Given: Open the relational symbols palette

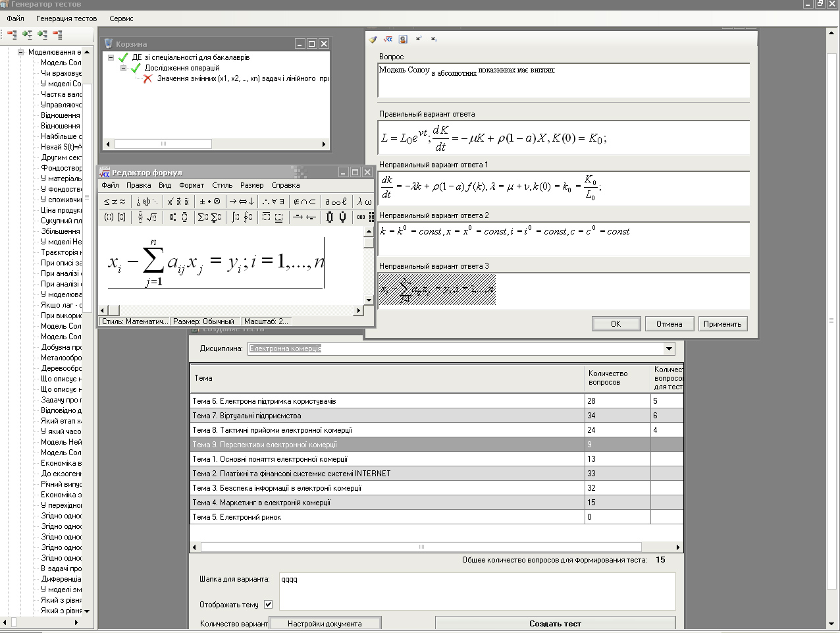Looking at the screenshot, I should coord(115,202).
